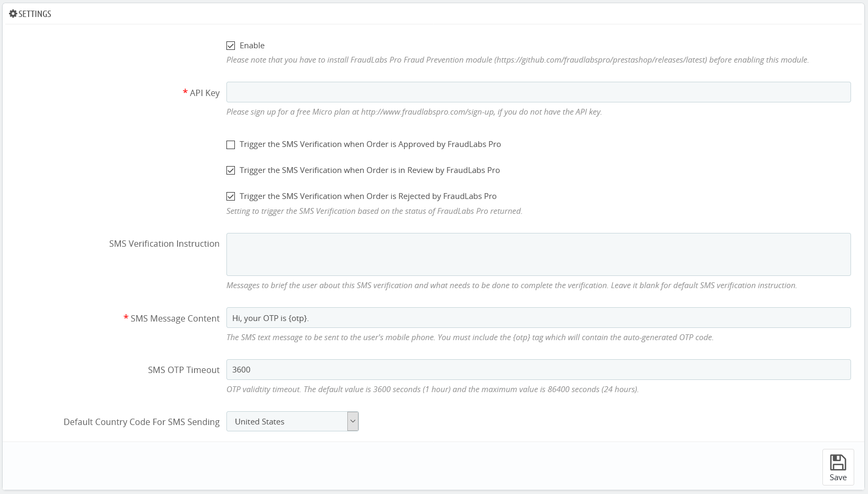Focus the API Key input field
The width and height of the screenshot is (868, 494).
pyautogui.click(x=538, y=92)
